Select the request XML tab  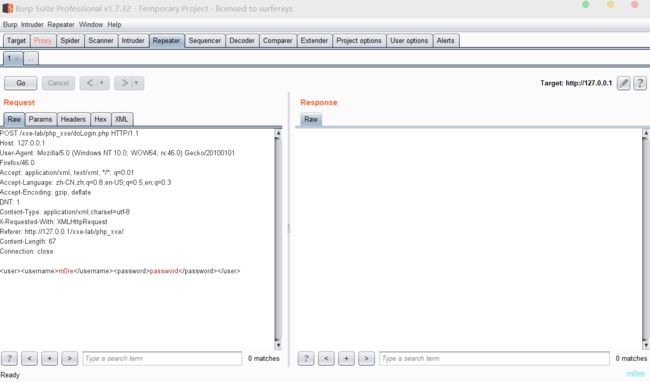[x=122, y=119]
